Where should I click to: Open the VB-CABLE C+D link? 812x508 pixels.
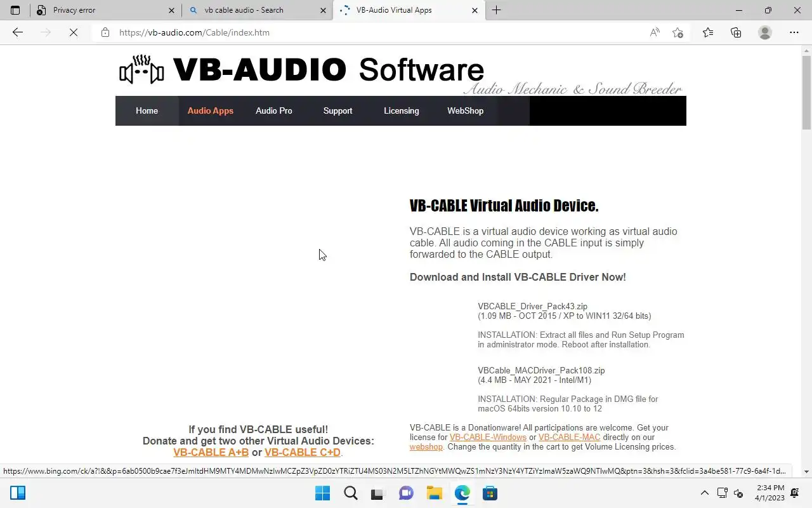coord(303,452)
